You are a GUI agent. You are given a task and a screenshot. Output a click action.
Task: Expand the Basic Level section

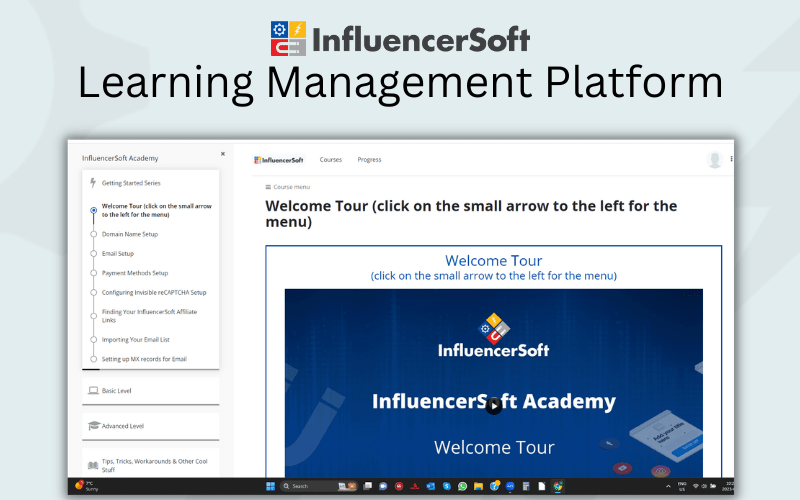click(x=151, y=391)
